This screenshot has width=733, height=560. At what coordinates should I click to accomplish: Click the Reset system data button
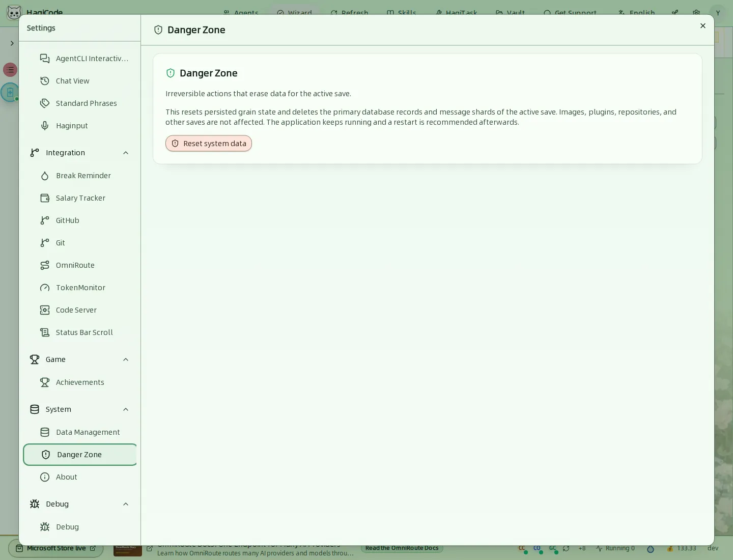209,144
